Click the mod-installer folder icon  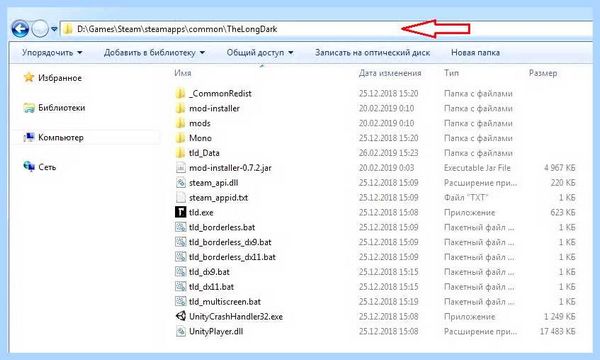(x=180, y=108)
